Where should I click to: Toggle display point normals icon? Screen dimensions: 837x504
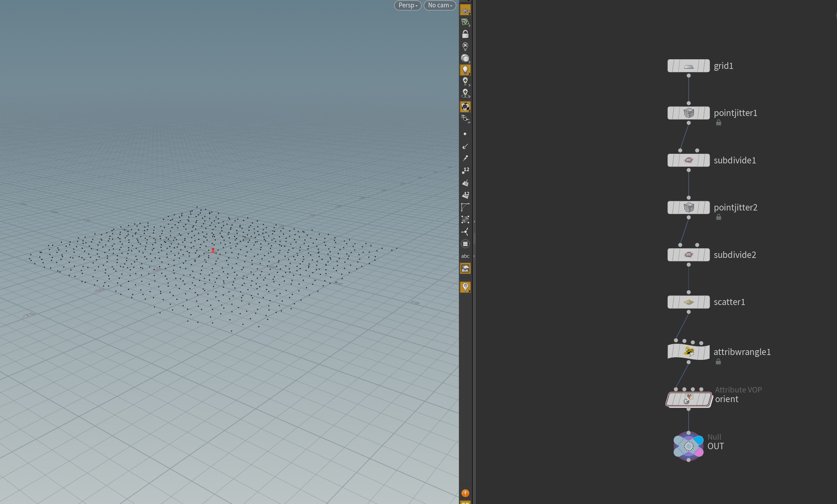[465, 146]
